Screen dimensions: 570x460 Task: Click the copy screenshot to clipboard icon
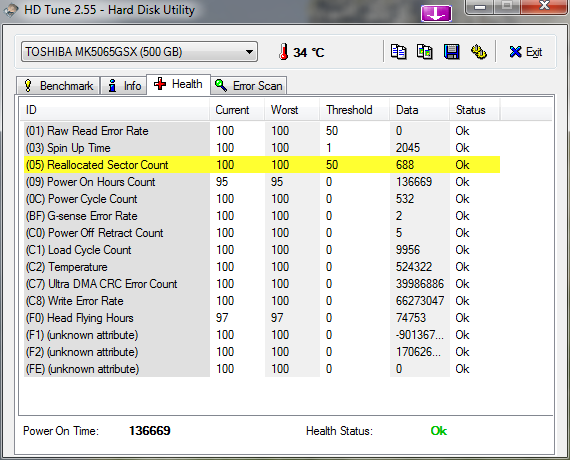[x=425, y=52]
